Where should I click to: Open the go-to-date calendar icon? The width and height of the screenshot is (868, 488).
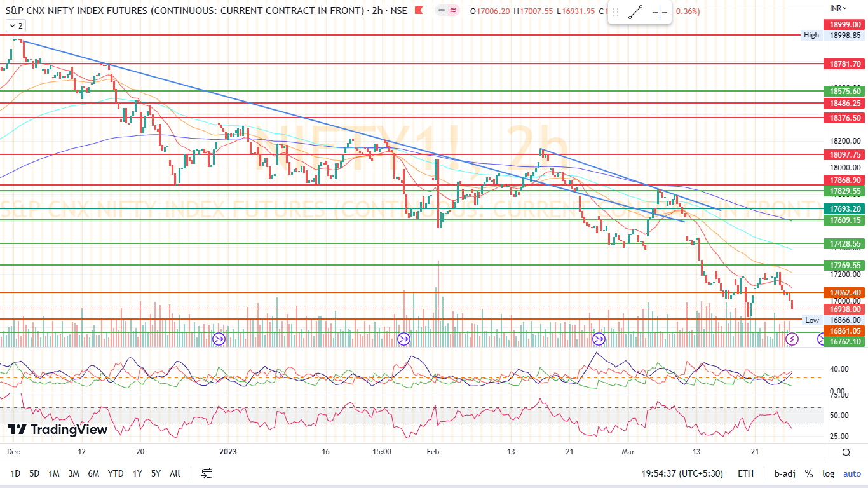(x=207, y=473)
